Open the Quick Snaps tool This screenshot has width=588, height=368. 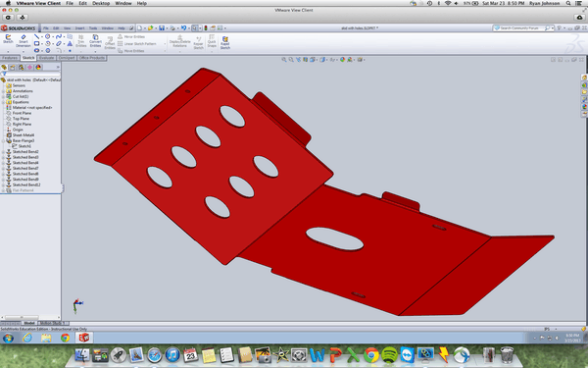[212, 41]
